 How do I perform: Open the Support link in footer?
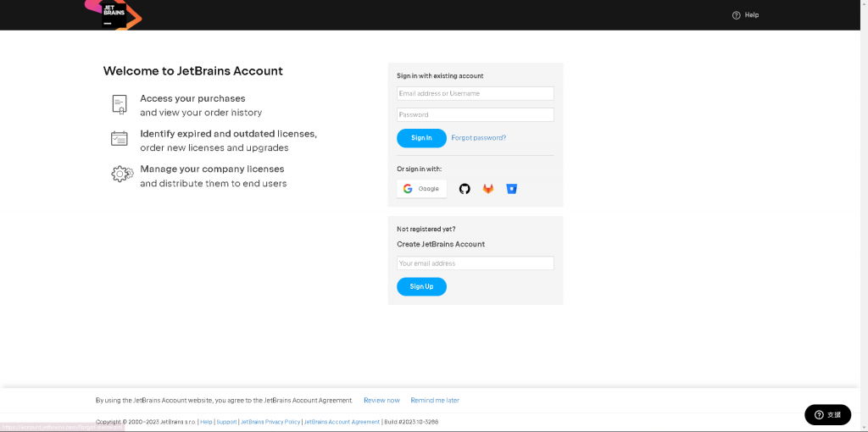pos(226,422)
